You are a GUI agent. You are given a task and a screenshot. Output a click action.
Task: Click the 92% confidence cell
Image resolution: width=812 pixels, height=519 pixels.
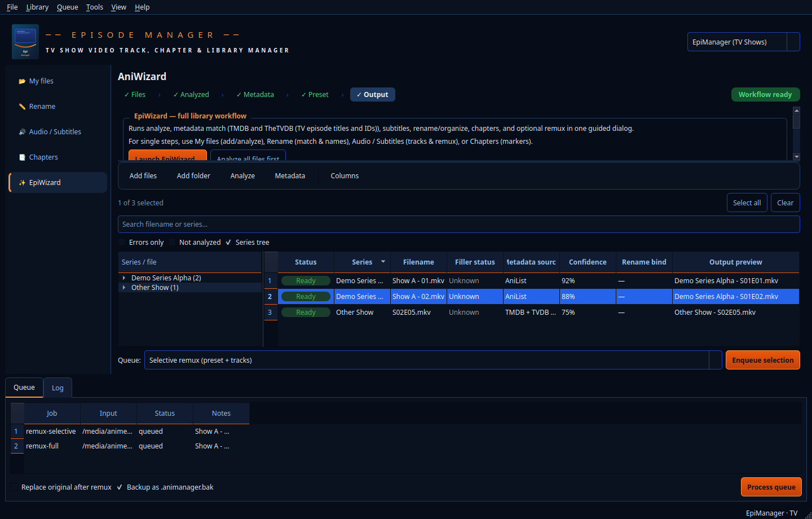coord(588,281)
